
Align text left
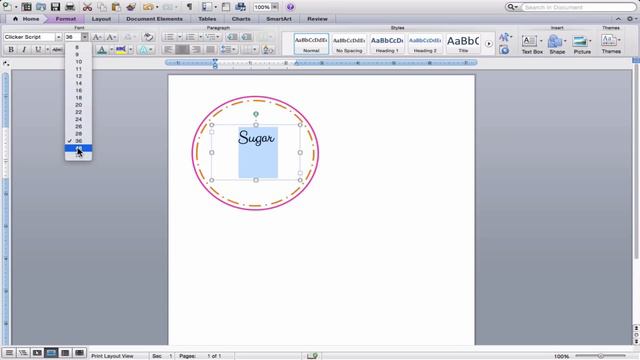[x=168, y=50]
